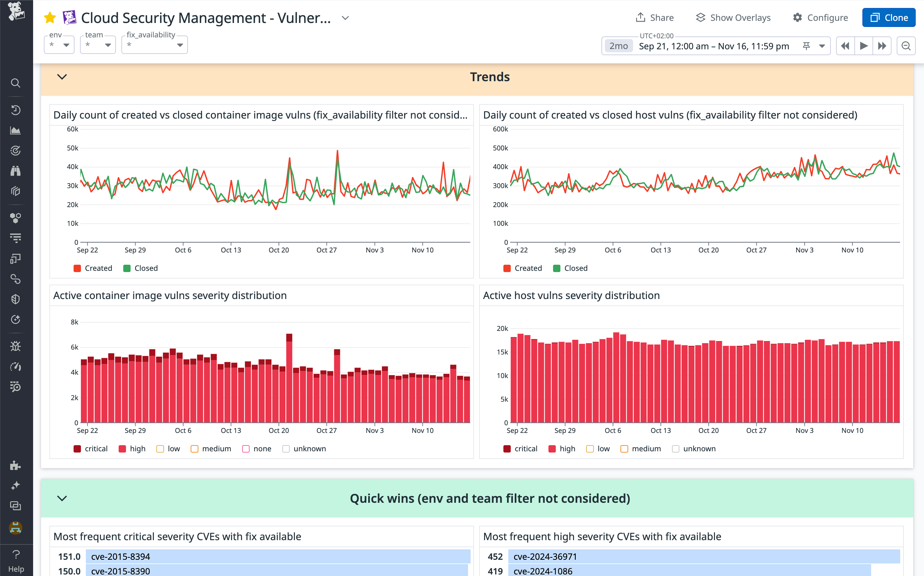Open Error Tracking with the bug icon
Viewport: 924px width, 576px height.
click(x=16, y=346)
